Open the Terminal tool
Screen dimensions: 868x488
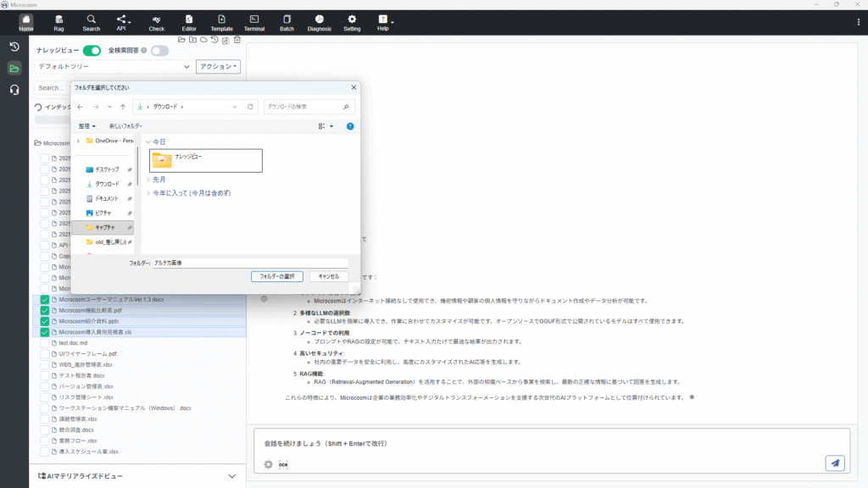pos(253,22)
